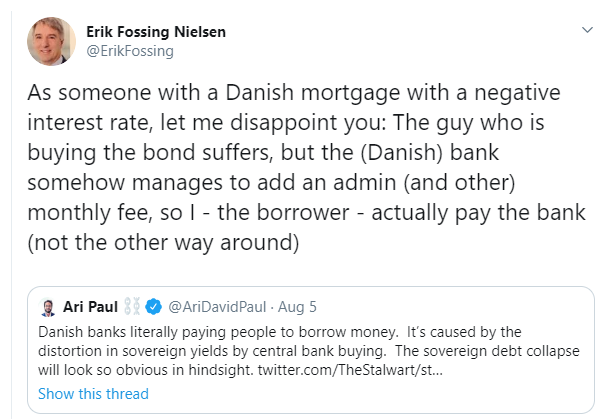This screenshot has height=419, width=602.
Task: Click the blue verified badge icon
Action: point(154,307)
